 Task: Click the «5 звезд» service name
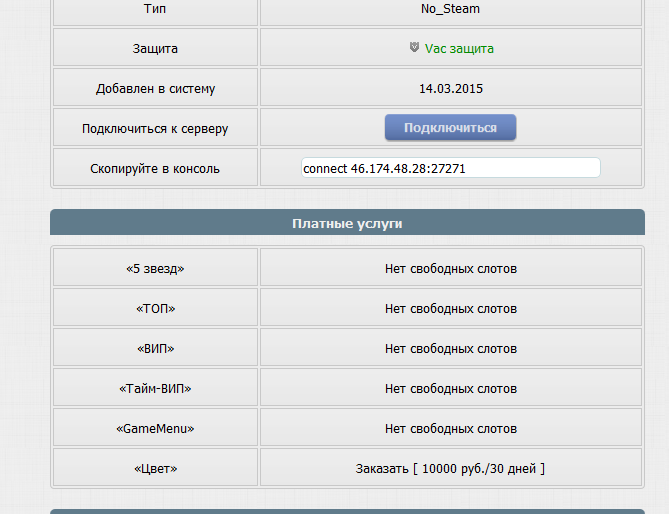click(x=155, y=269)
